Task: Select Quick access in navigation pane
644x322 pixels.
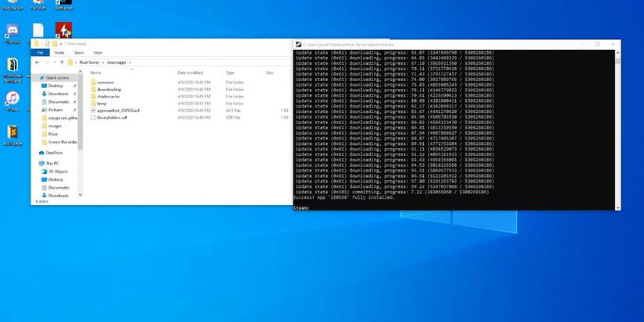Action: (x=54, y=77)
